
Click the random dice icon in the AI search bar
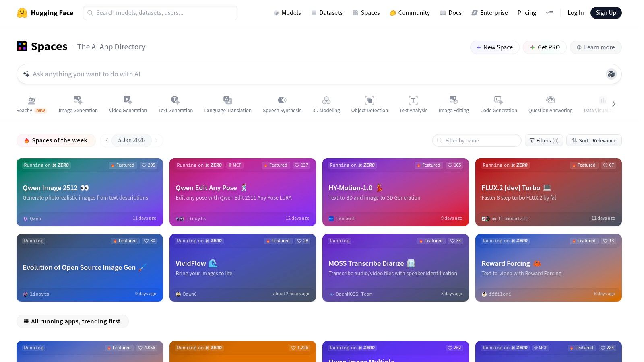[x=611, y=74]
